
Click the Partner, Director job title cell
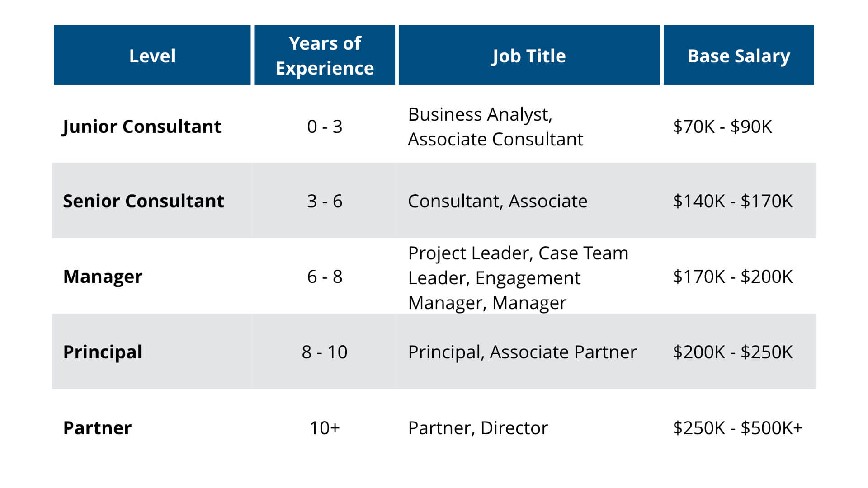tap(478, 428)
